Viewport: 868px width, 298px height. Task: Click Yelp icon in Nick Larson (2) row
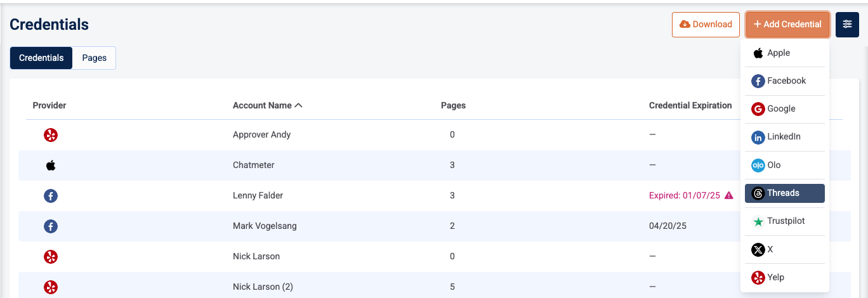pos(51,287)
